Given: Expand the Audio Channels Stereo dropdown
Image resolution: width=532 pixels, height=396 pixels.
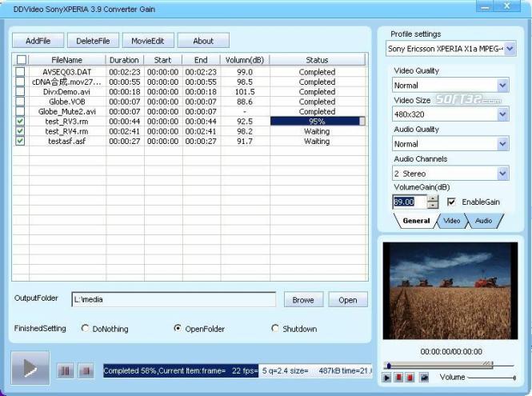Looking at the screenshot, I should 503,174.
